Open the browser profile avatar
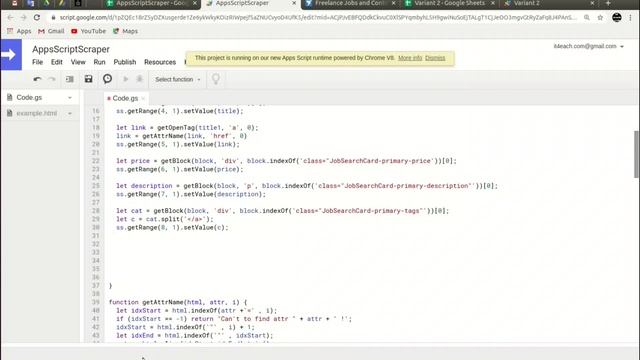This screenshot has width=640, height=360. (617, 18)
